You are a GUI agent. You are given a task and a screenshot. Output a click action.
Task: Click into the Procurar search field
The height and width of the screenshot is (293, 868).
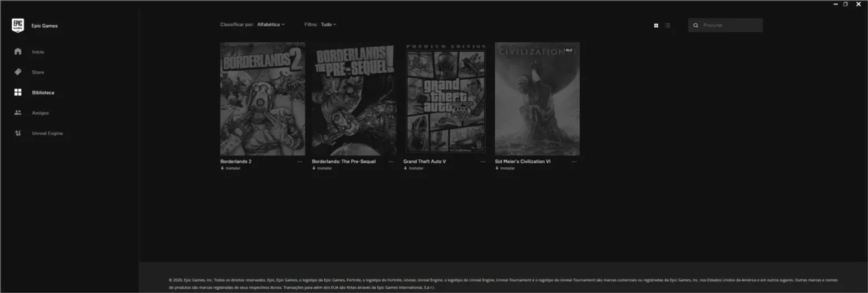pos(726,25)
